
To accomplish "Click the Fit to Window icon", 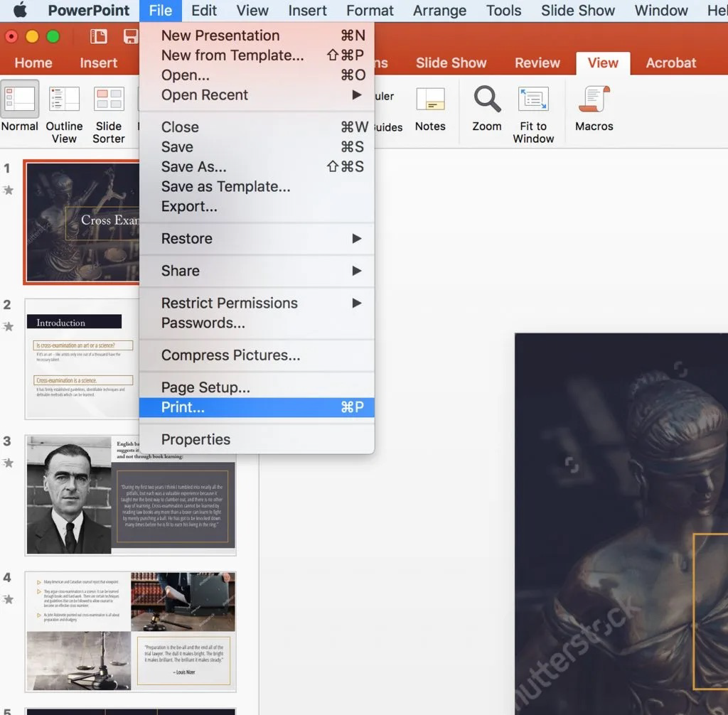I will point(533,107).
